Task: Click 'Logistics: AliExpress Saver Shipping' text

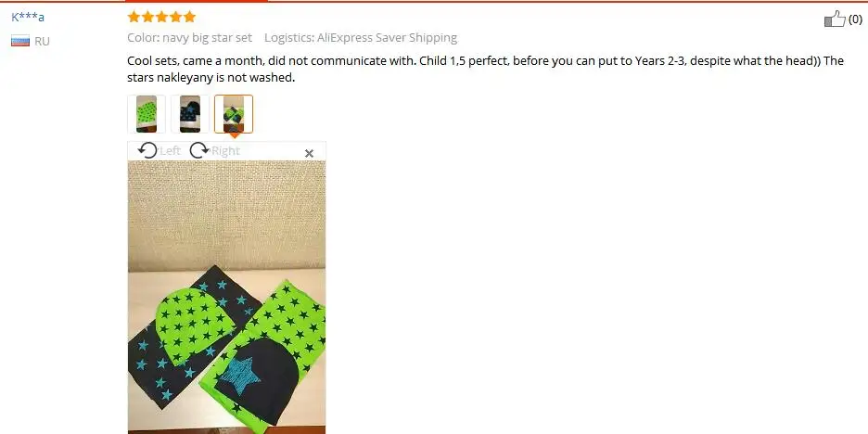Action: pos(361,38)
